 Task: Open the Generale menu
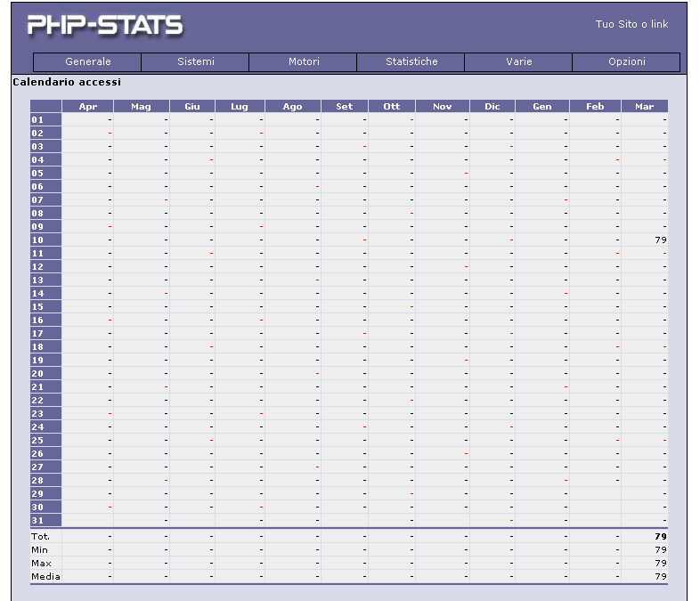pos(87,62)
